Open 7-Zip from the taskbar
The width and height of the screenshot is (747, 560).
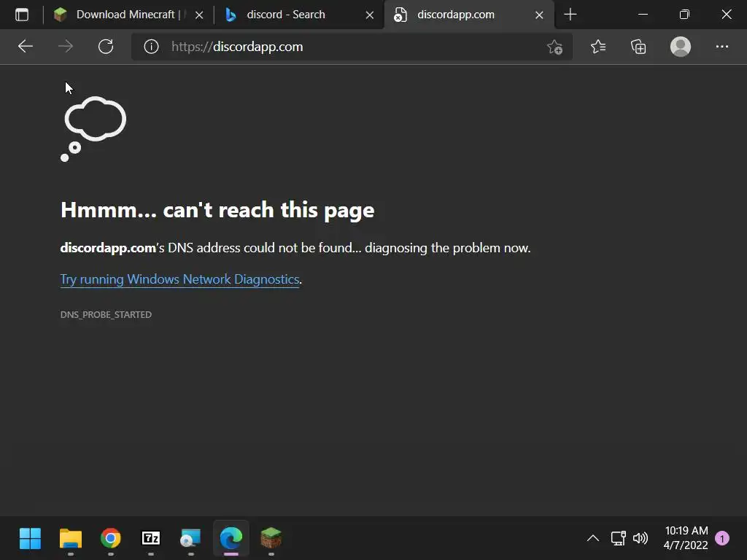click(x=151, y=539)
